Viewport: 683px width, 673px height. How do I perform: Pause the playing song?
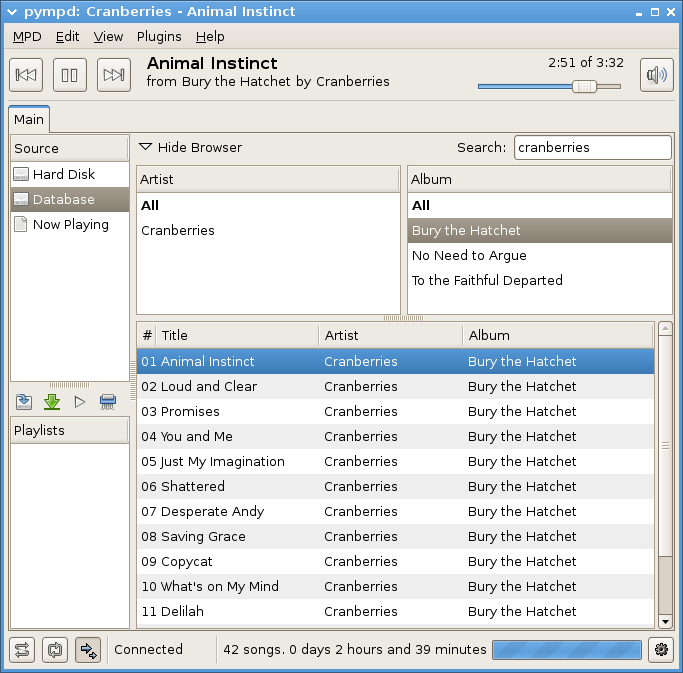70,75
